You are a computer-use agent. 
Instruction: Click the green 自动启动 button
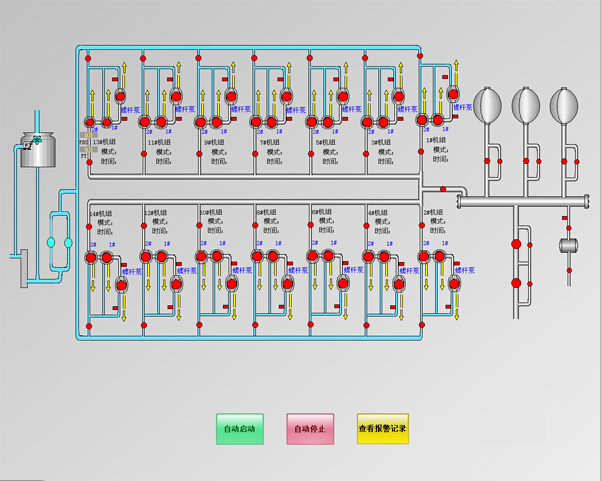tap(240, 429)
